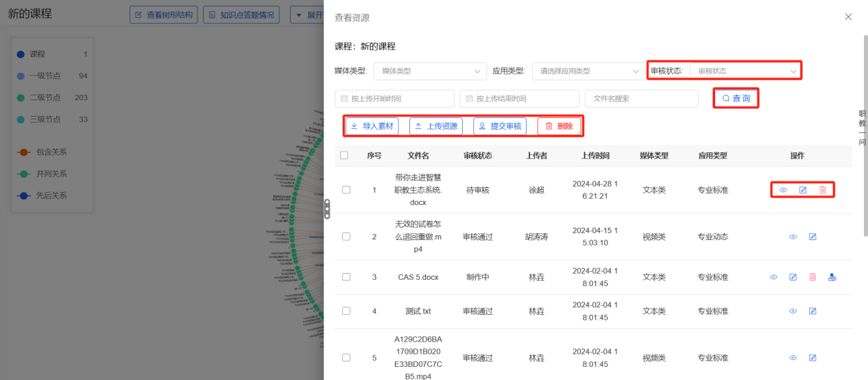This screenshot has height=380, width=868.
Task: Click the drag handle on panel's left edge
Action: pyautogui.click(x=327, y=209)
